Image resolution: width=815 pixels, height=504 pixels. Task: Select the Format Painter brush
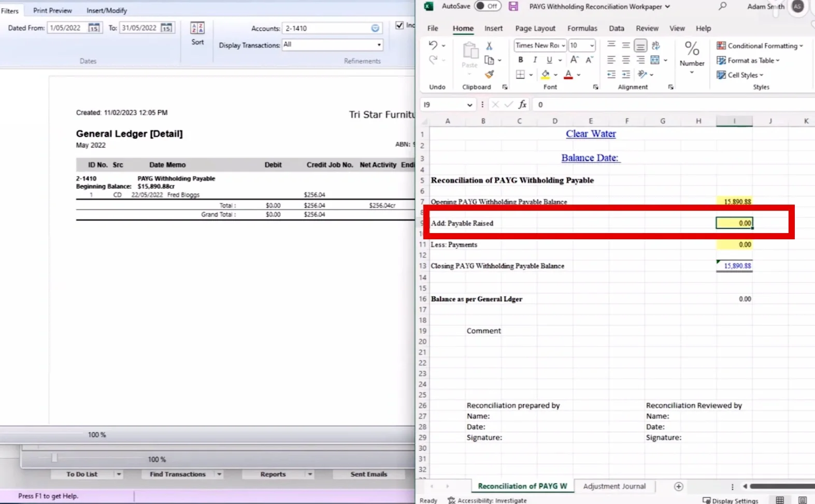click(489, 75)
